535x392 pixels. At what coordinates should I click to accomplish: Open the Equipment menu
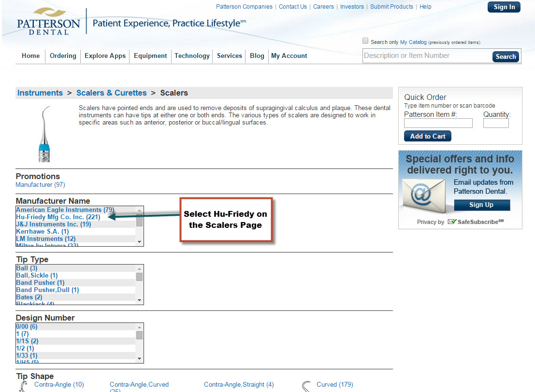150,56
